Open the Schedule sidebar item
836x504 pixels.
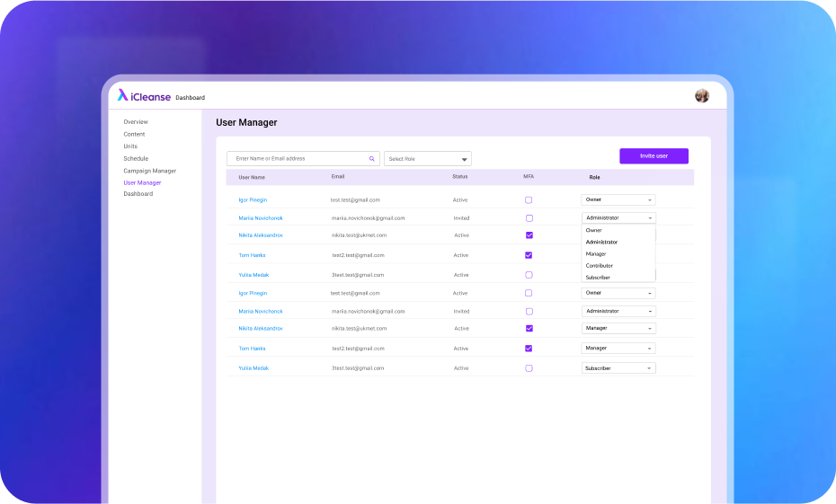pyautogui.click(x=136, y=158)
